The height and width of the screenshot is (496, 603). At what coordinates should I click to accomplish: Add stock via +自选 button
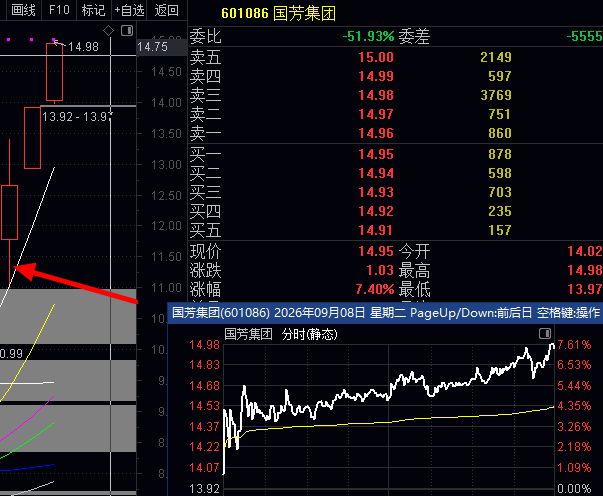(x=130, y=10)
